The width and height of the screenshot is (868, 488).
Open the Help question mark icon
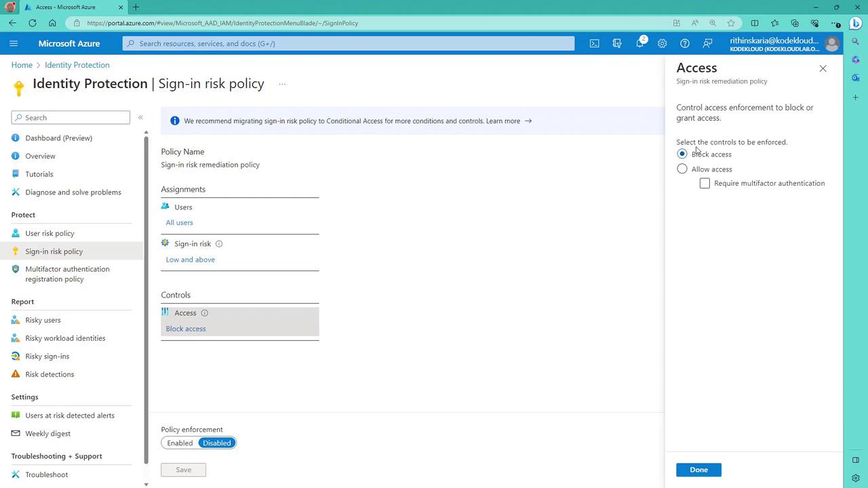685,43
